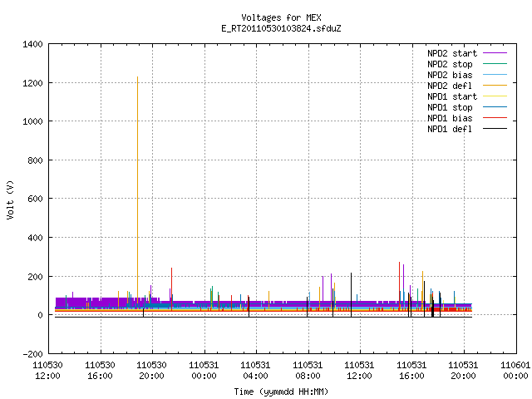Click the 110530 16:00 x-axis tick label

[100, 371]
